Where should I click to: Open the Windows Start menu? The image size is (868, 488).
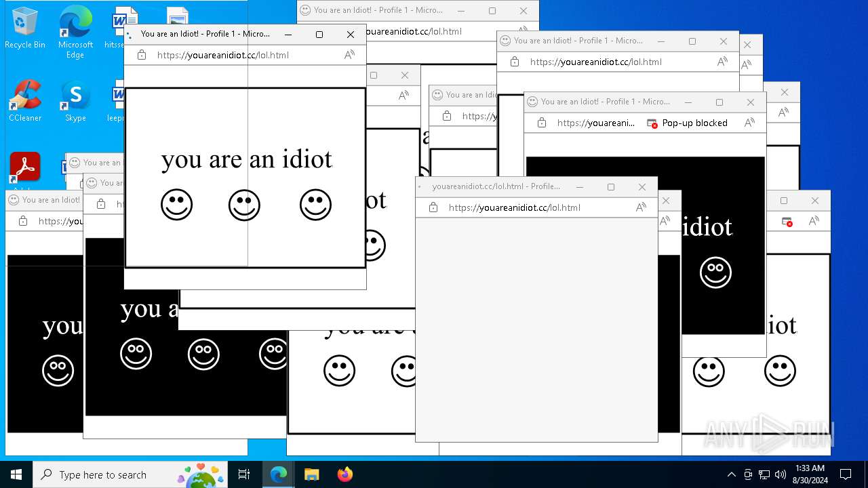16,474
